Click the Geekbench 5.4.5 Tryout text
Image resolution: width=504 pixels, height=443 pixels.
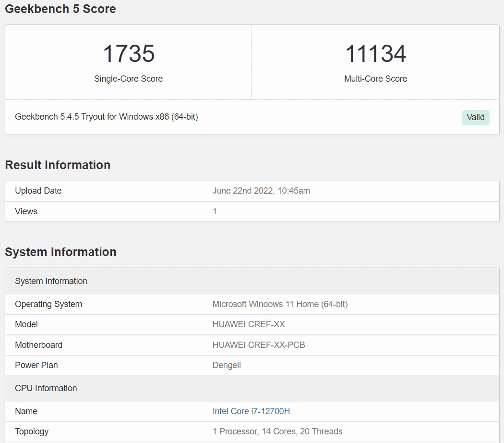point(107,116)
